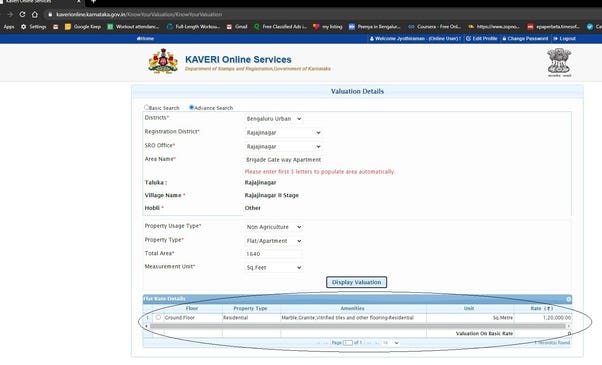Click the browser address bar URL
This screenshot has width=602, height=365.
[139, 14]
